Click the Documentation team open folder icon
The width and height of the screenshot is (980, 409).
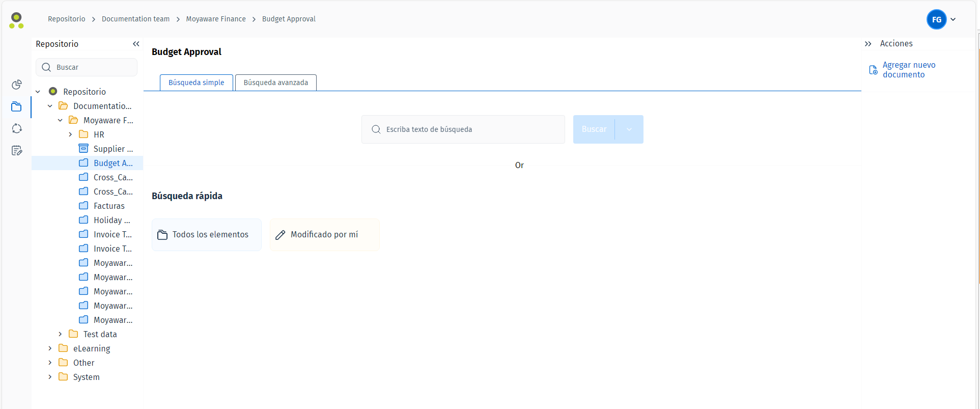point(63,105)
